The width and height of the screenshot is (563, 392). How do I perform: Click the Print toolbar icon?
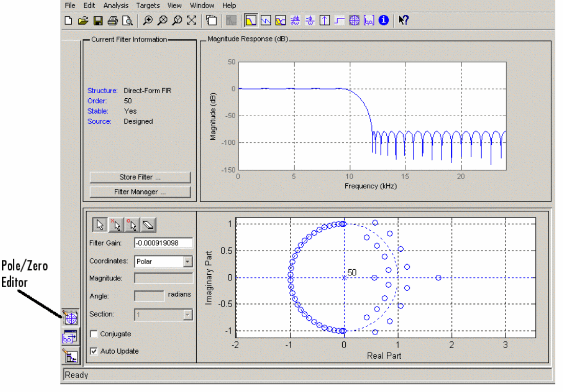coord(113,20)
